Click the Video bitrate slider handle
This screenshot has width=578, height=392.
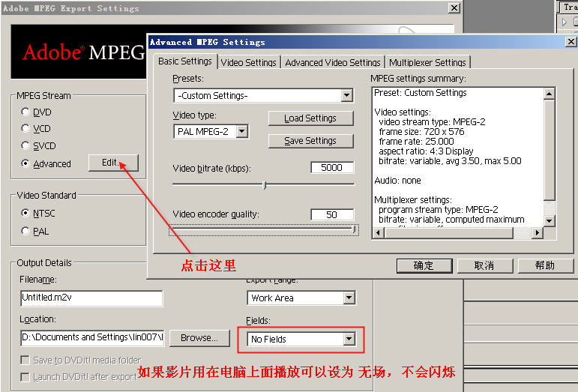tap(265, 184)
